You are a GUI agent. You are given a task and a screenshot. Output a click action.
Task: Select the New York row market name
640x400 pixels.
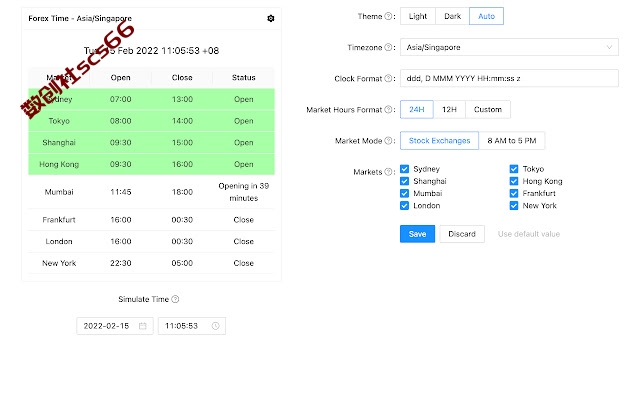click(59, 263)
